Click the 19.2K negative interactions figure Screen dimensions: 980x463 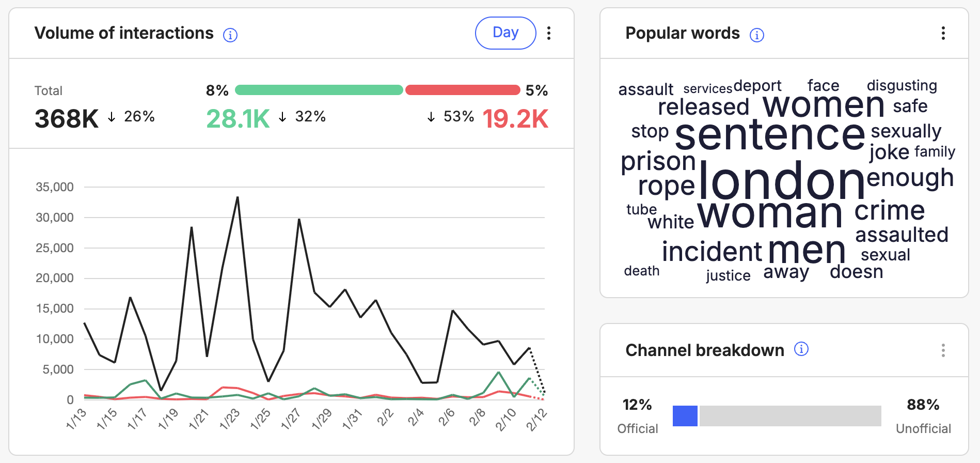pos(515,119)
